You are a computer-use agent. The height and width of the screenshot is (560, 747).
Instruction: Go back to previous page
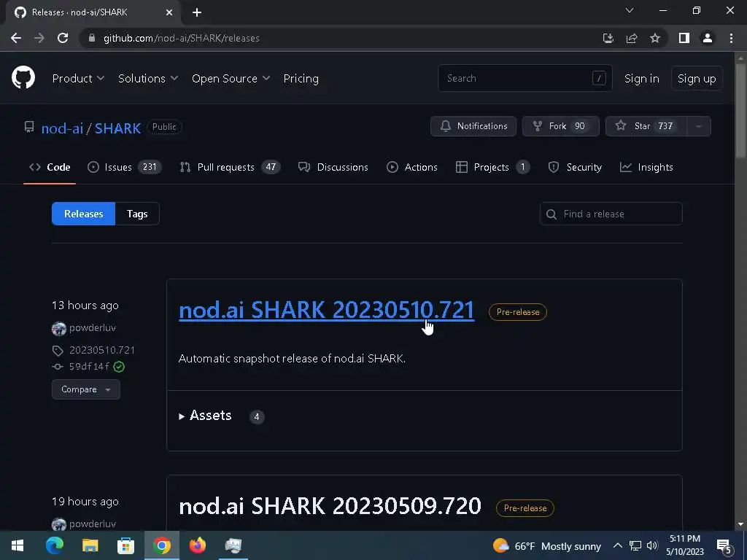pyautogui.click(x=16, y=38)
